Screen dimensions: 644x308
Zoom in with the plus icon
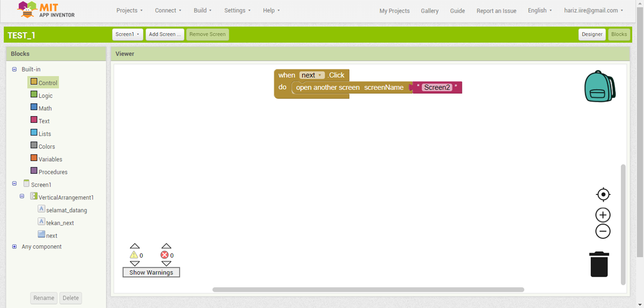click(x=603, y=215)
